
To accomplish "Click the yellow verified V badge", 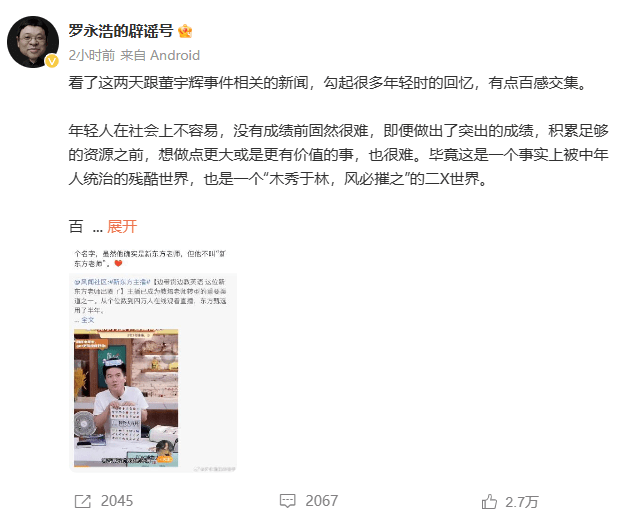I will tap(52, 61).
